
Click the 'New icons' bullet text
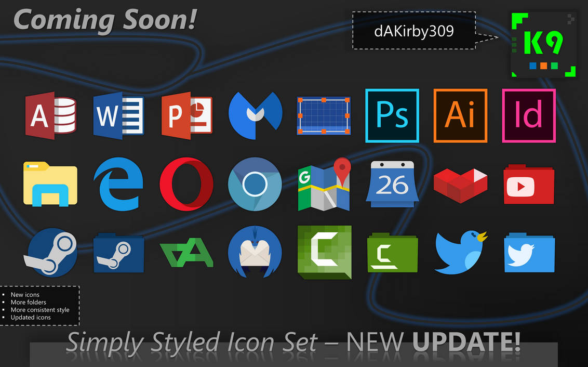coord(25,295)
